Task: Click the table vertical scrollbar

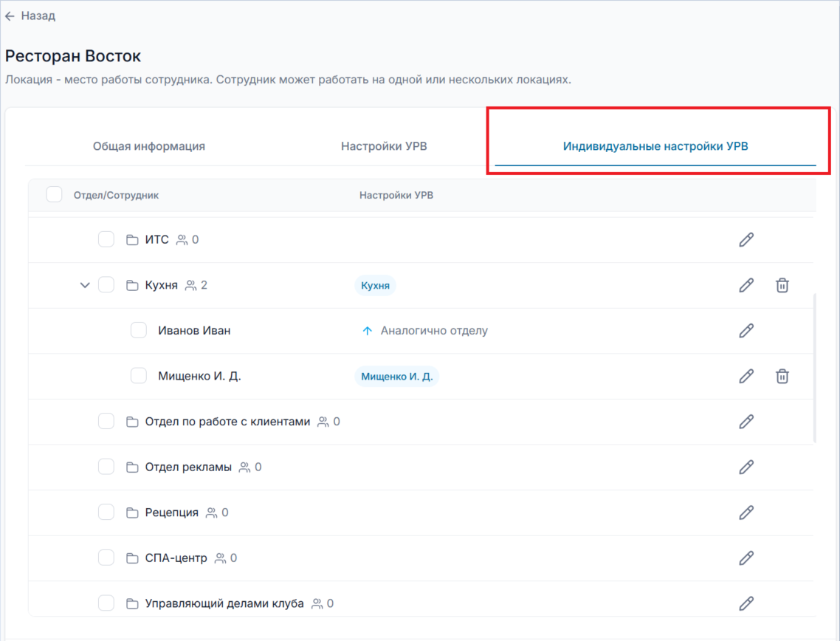Action: pos(815,368)
